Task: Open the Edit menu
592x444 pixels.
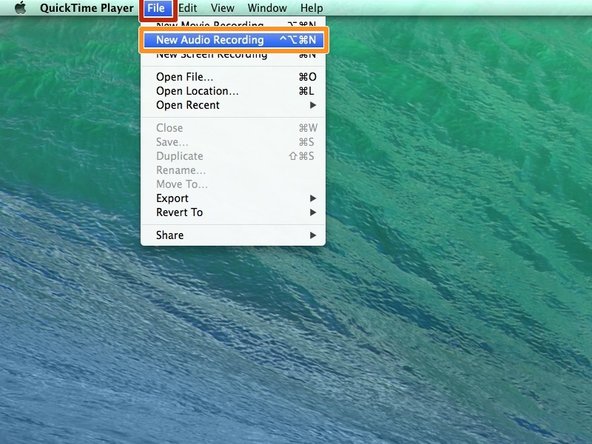Action: point(188,8)
